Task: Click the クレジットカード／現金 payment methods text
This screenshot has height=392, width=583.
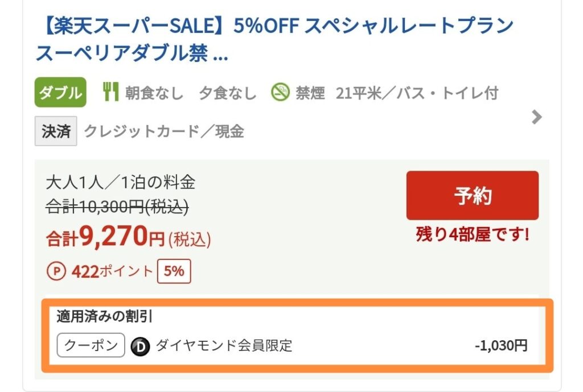Action: click(x=164, y=131)
